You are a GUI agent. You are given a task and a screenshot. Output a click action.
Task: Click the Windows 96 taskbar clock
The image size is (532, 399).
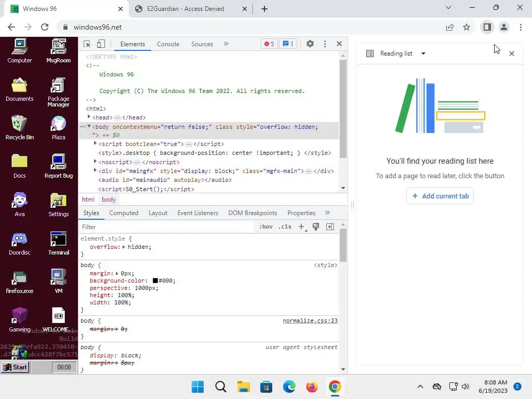[x=64, y=367]
